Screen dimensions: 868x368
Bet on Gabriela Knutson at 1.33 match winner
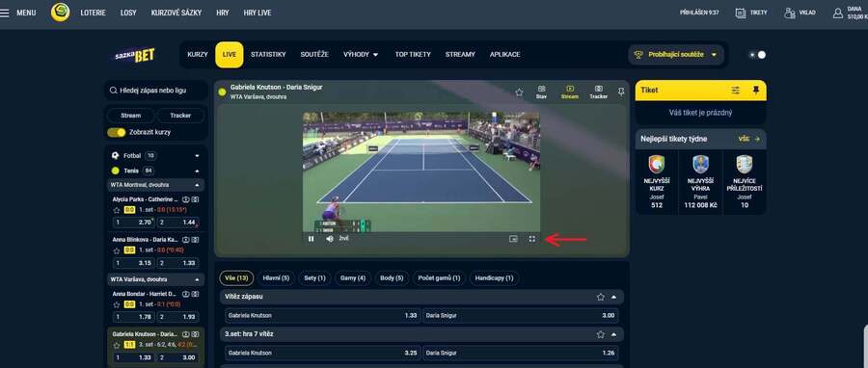[323, 316]
